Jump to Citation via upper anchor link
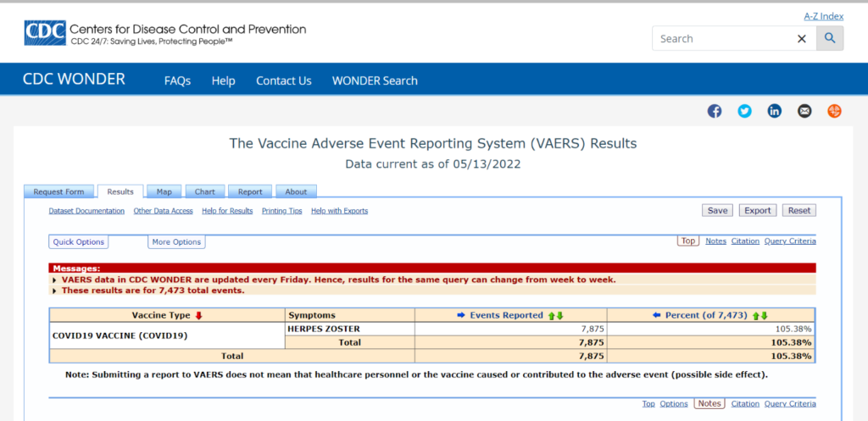The height and width of the screenshot is (421, 868). (745, 241)
